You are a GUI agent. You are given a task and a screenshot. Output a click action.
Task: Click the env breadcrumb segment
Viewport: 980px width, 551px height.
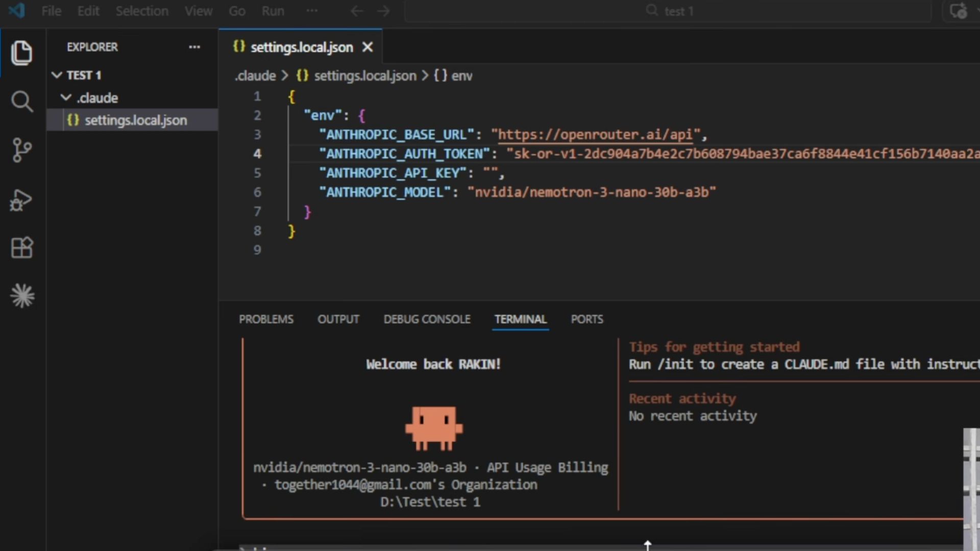pos(461,76)
